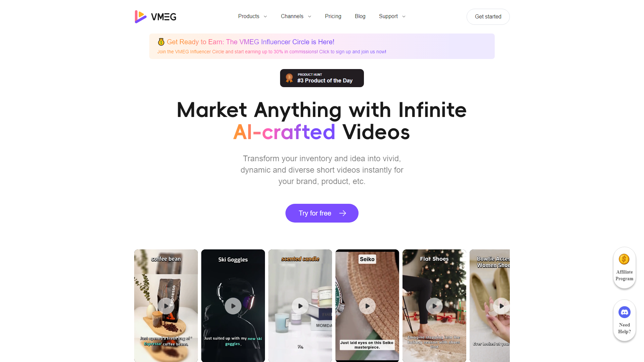This screenshot has height=362, width=644.
Task: Click the Influencer Circle announcement banner
Action: 322,46
